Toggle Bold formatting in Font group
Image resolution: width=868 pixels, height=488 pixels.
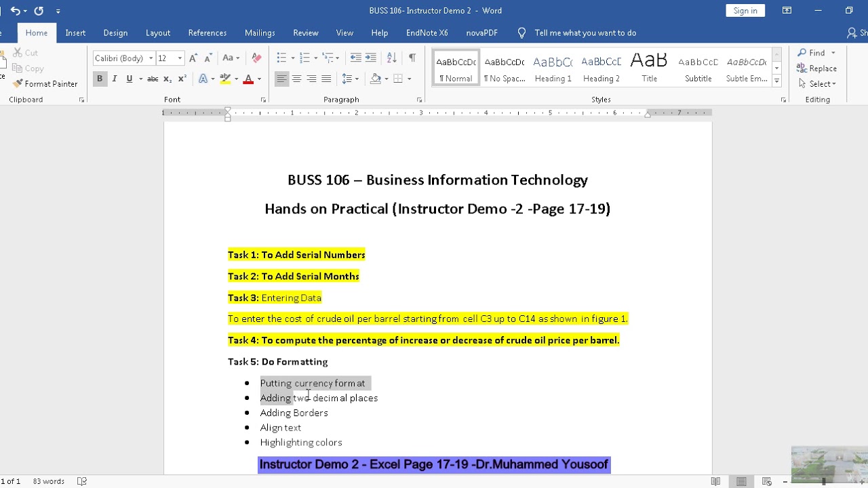[x=100, y=79]
